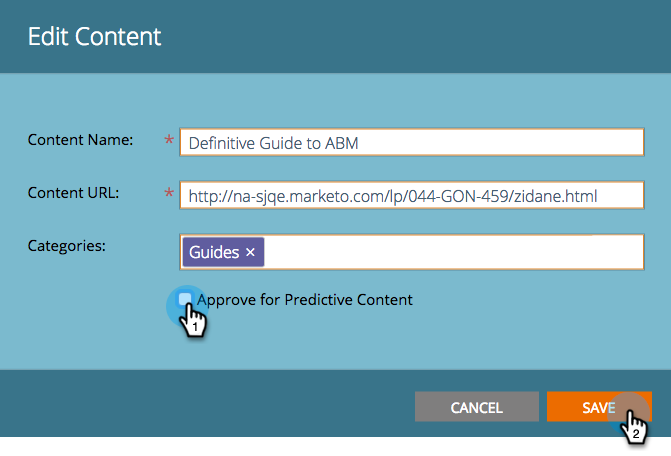
Task: Remove the Guides category tag
Action: [250, 252]
